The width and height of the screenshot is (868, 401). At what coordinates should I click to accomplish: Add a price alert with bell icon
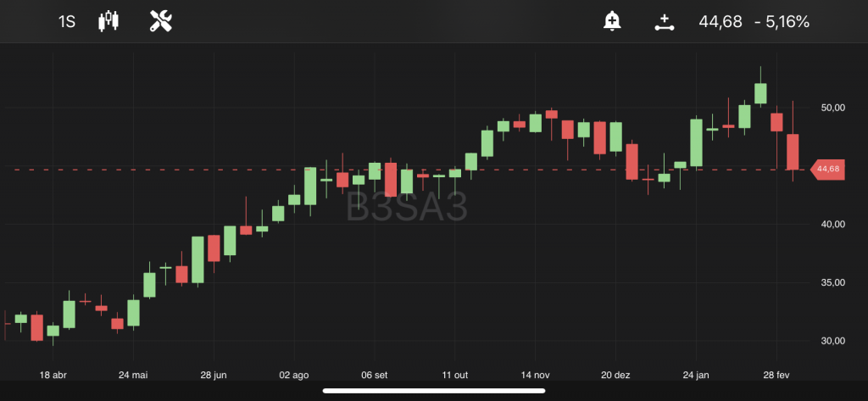click(612, 21)
